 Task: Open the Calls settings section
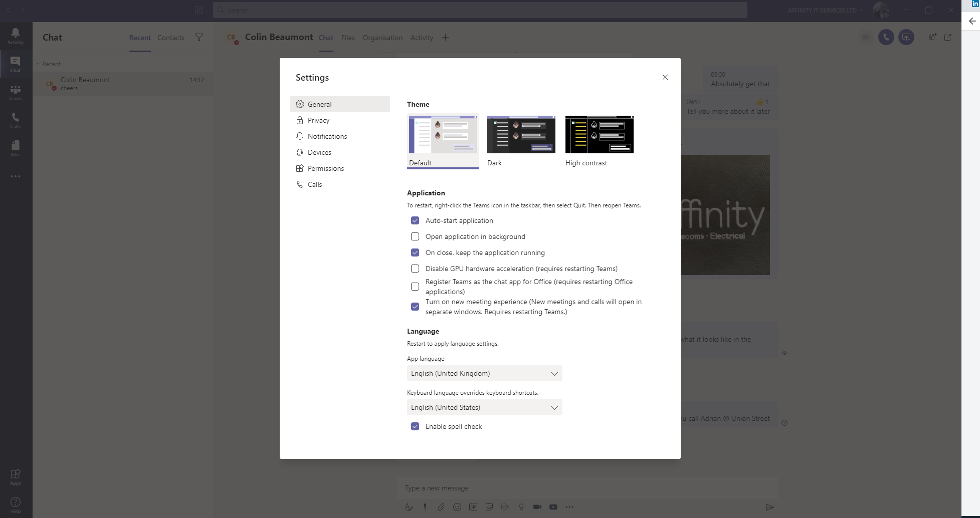340,184
